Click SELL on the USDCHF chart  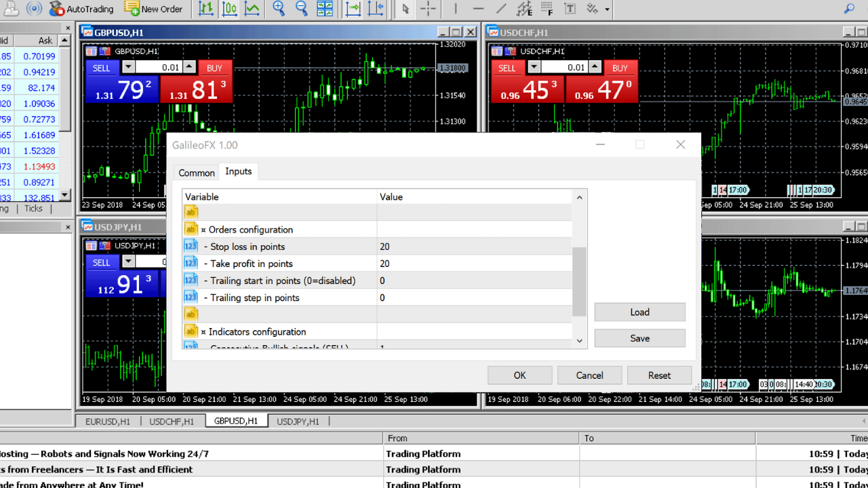[x=507, y=68]
